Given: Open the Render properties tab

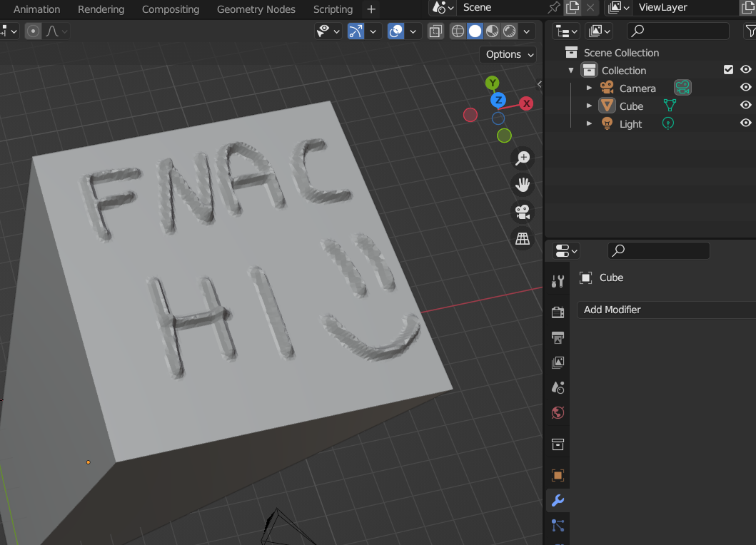Looking at the screenshot, I should coord(558,312).
